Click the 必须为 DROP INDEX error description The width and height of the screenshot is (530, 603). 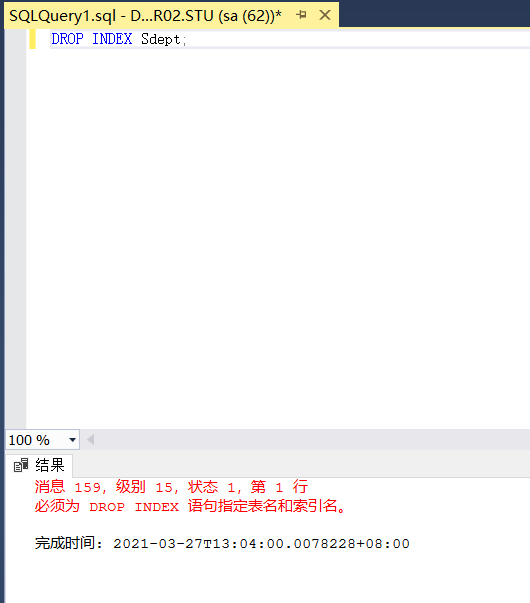190,506
